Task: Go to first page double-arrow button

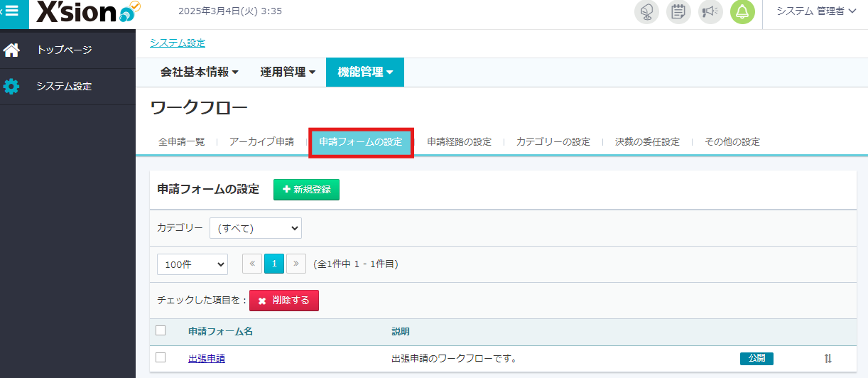Action: point(252,264)
